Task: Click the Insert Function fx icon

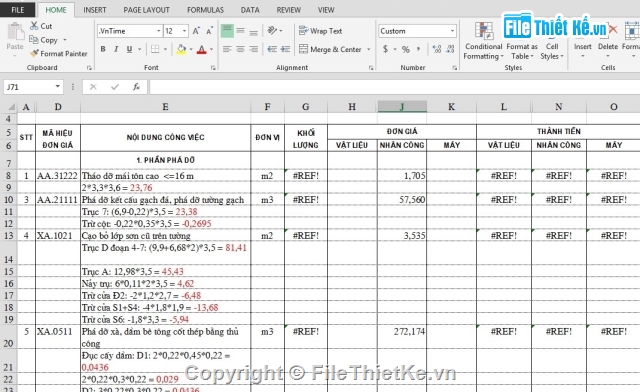Action: pos(136,87)
